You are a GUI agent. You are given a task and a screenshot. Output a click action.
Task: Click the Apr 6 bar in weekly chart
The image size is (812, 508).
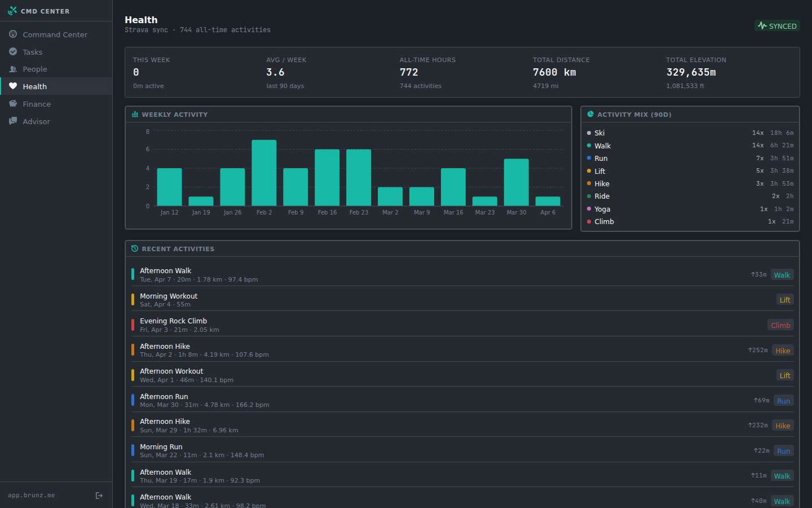[548, 201]
